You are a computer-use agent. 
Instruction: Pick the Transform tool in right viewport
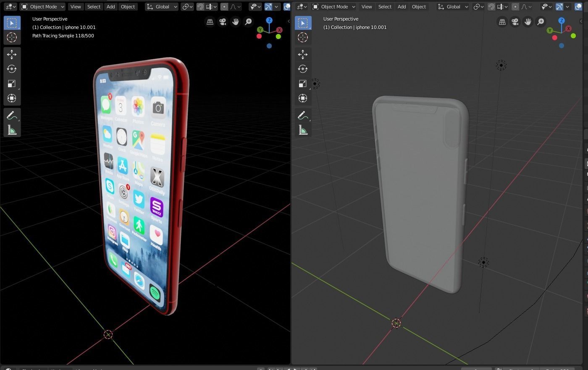coord(303,98)
